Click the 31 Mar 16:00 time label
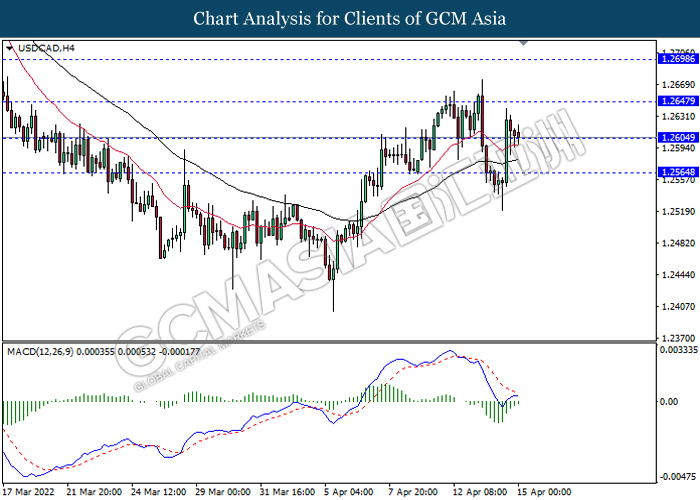700x500 pixels. click(x=287, y=492)
